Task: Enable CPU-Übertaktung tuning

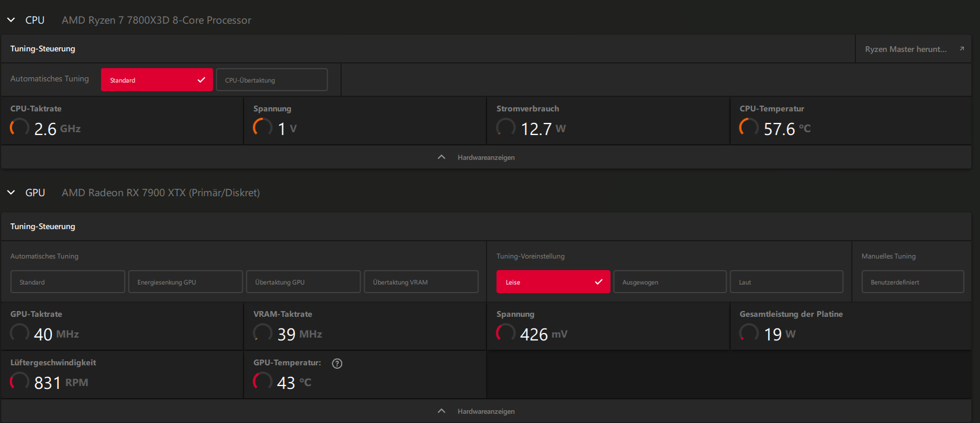Action: pyautogui.click(x=272, y=80)
